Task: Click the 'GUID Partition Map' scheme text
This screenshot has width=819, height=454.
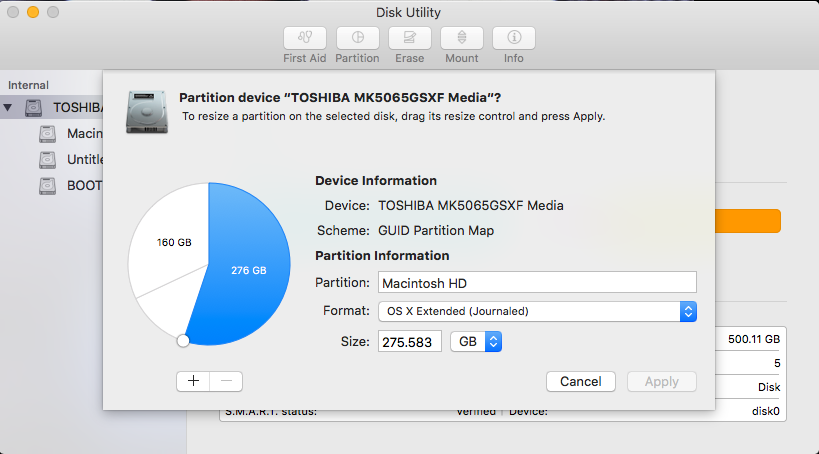Action: pos(436,230)
